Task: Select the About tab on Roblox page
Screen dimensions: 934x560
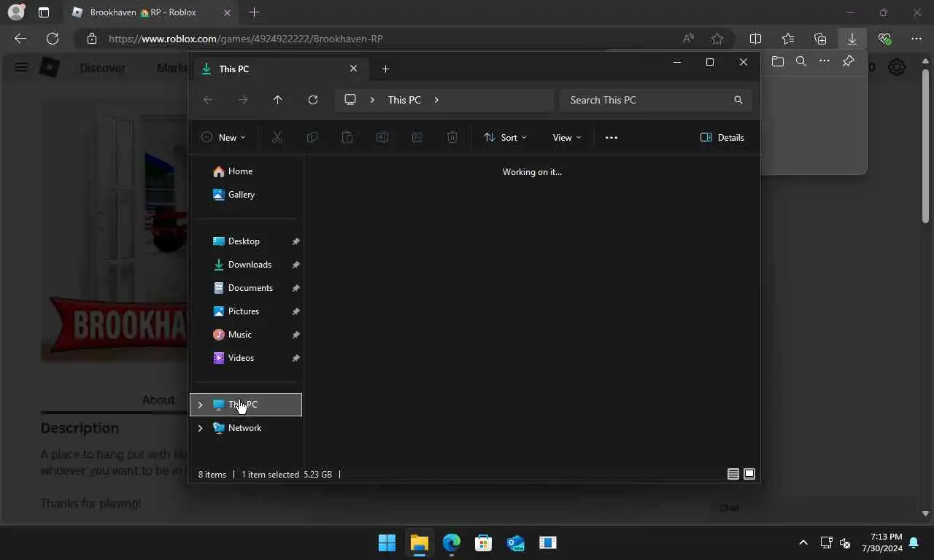Action: tap(158, 400)
